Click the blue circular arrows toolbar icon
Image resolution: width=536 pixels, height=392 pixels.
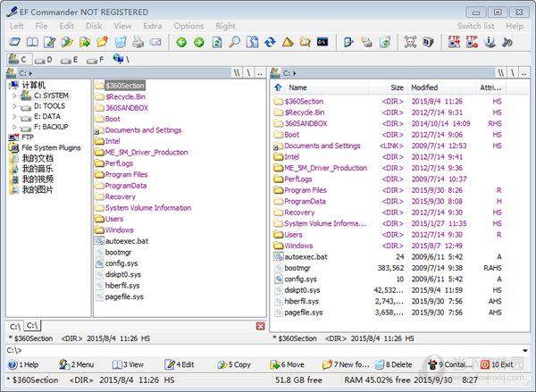click(270, 42)
